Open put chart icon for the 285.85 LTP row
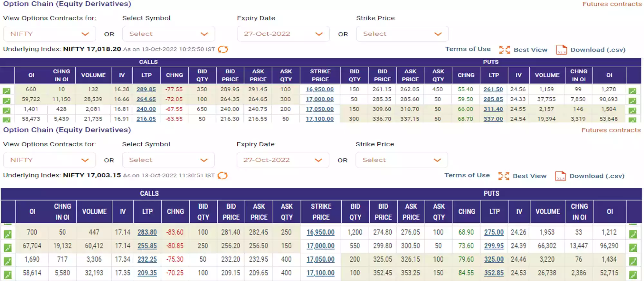Viewport: 644px width, 281px height. [632, 101]
